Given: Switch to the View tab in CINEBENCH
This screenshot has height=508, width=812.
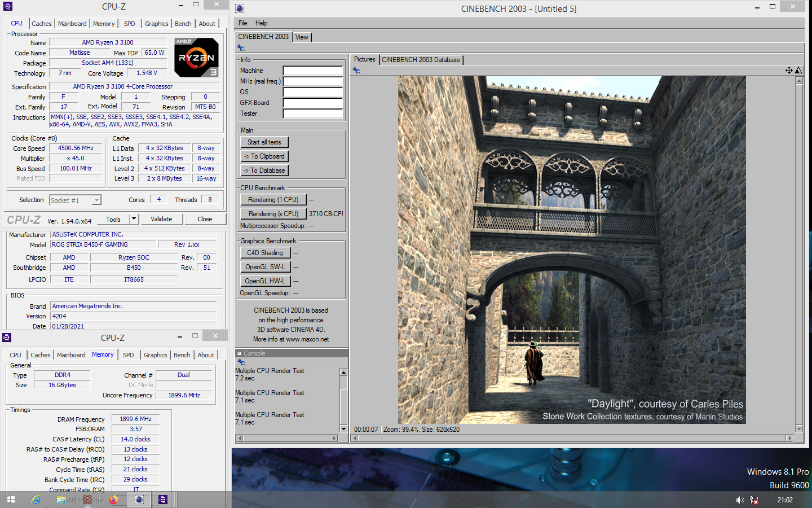Looking at the screenshot, I should pyautogui.click(x=302, y=37).
